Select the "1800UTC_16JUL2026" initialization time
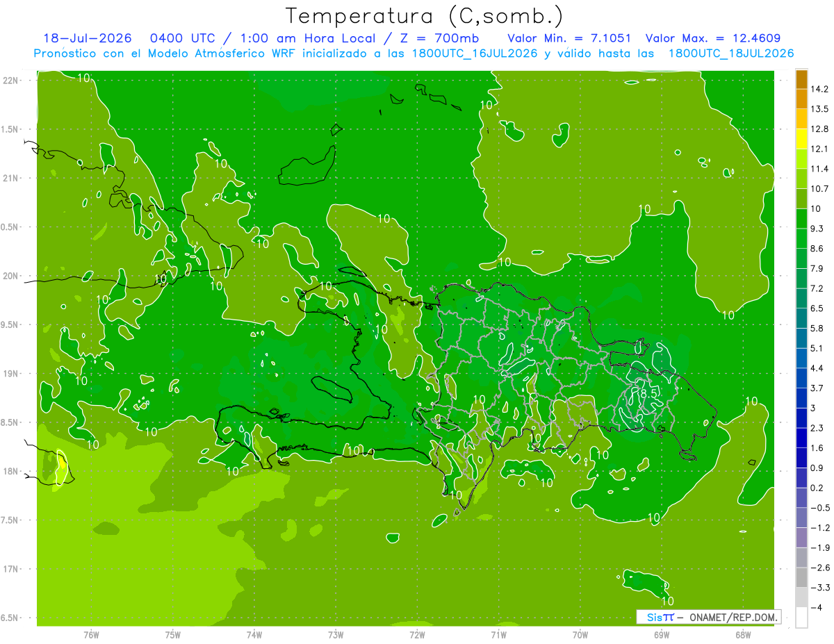Image resolution: width=834 pixels, height=644 pixels. click(474, 53)
